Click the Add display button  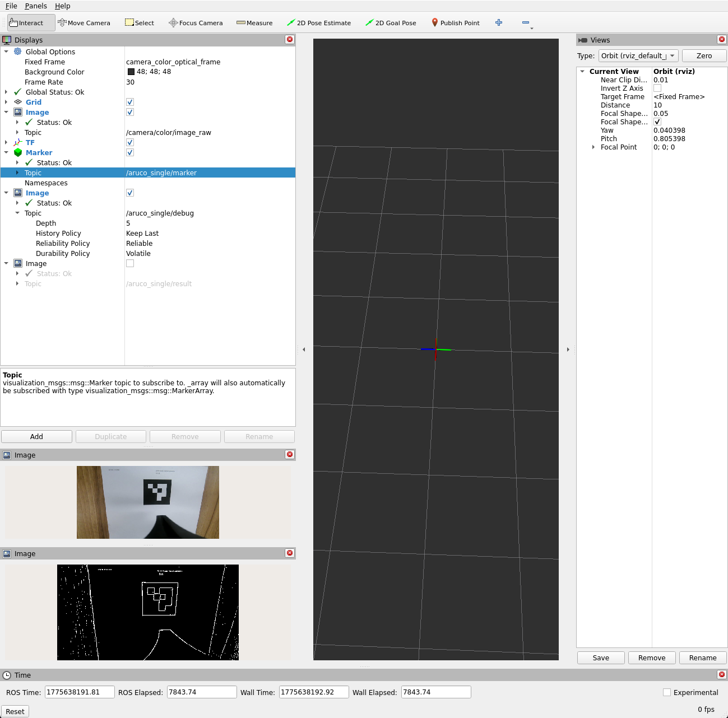pyautogui.click(x=36, y=436)
